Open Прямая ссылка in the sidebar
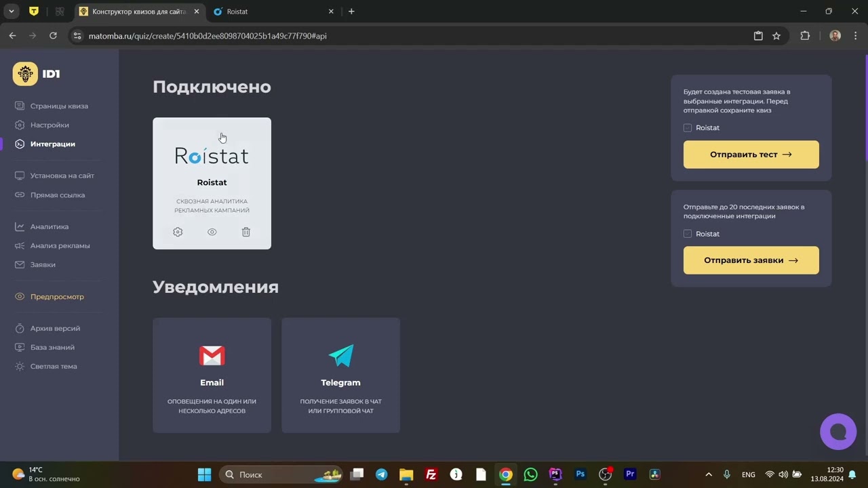 pos(58,195)
